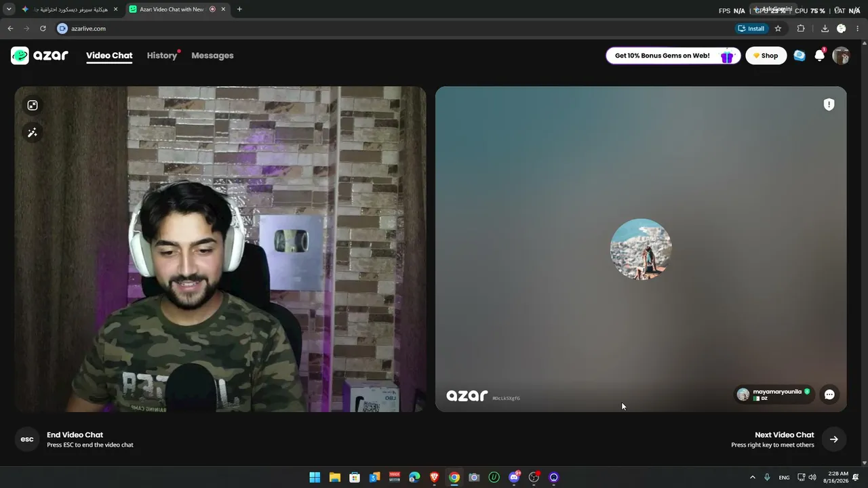Open volume settings in system tray
Screen dimensions: 868x488
pyautogui.click(x=812, y=477)
